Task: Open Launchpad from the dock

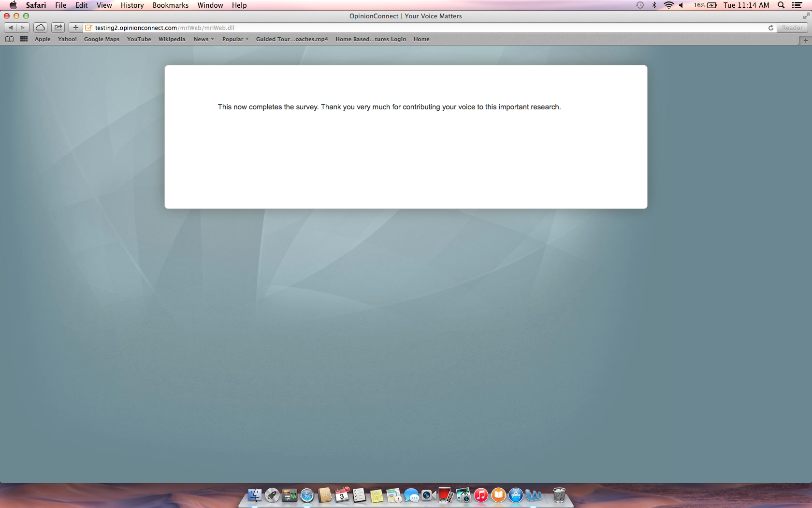Action: [272, 495]
